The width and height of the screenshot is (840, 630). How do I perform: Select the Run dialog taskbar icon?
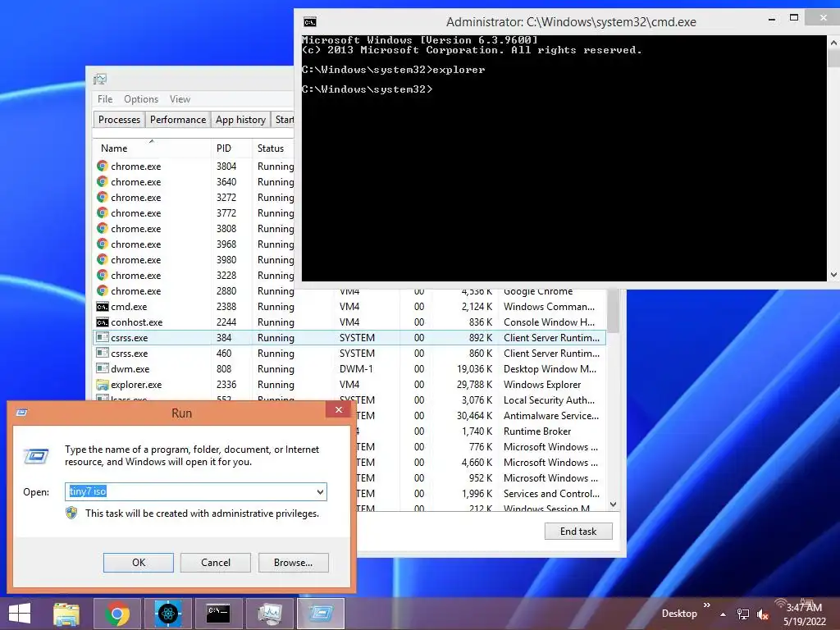321,614
